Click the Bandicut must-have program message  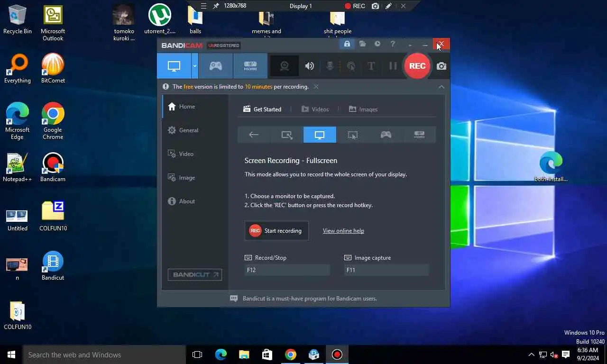coord(310,299)
